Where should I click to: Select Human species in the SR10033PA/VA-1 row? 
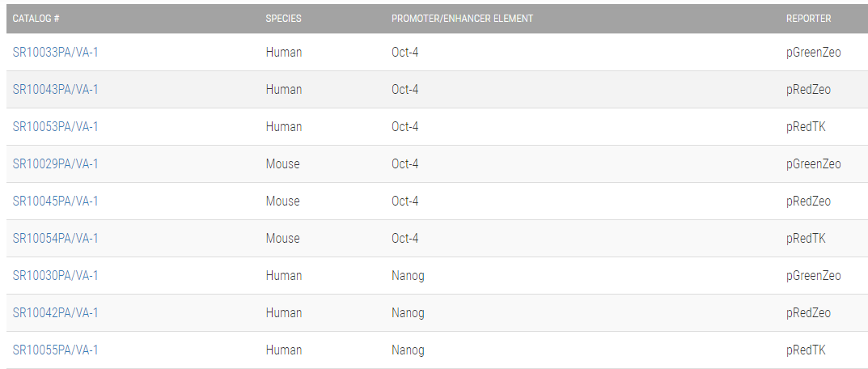point(284,53)
